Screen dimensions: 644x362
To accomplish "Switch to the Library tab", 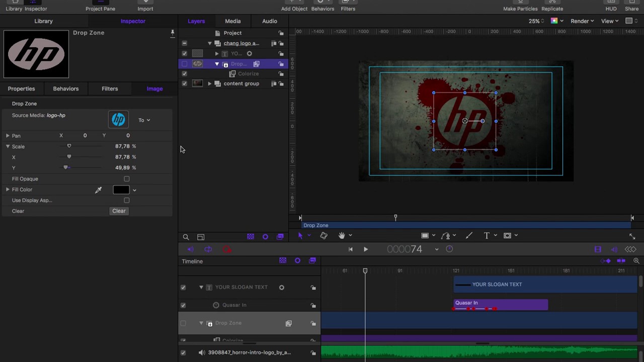I will [43, 21].
